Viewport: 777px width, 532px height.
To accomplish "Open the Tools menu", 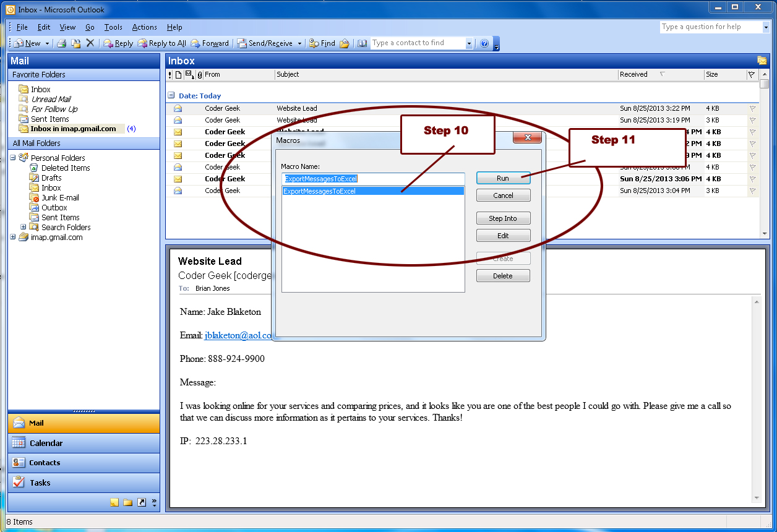I will 113,27.
